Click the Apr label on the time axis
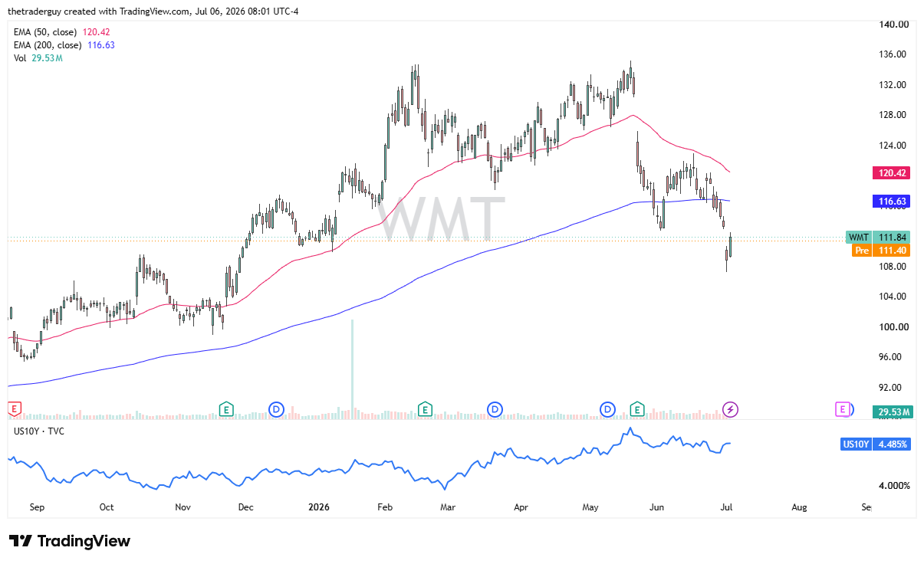The image size is (924, 564). point(521,507)
